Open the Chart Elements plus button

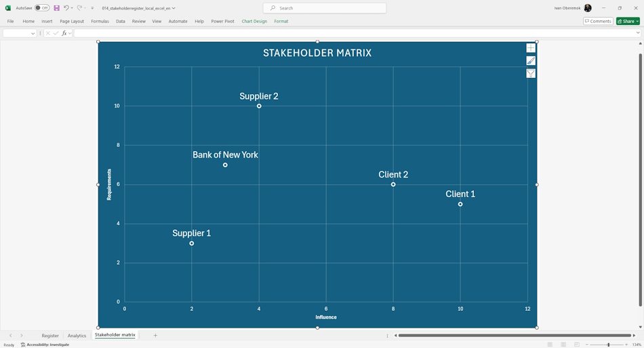click(531, 48)
